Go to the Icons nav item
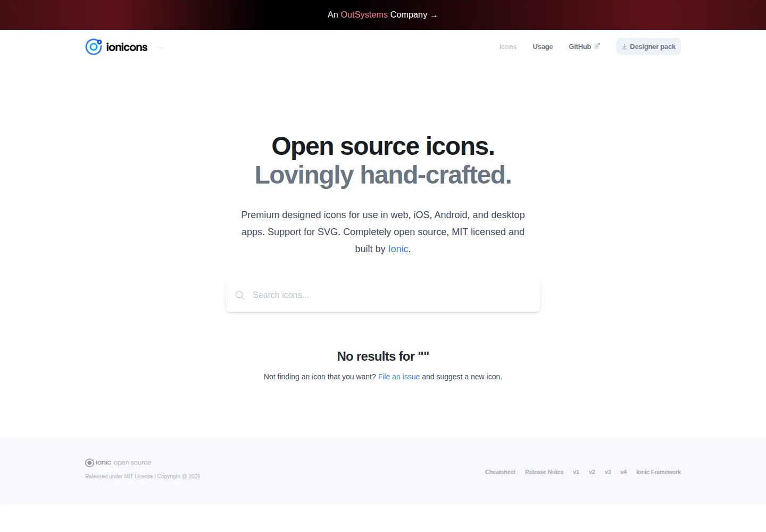 [x=508, y=47]
